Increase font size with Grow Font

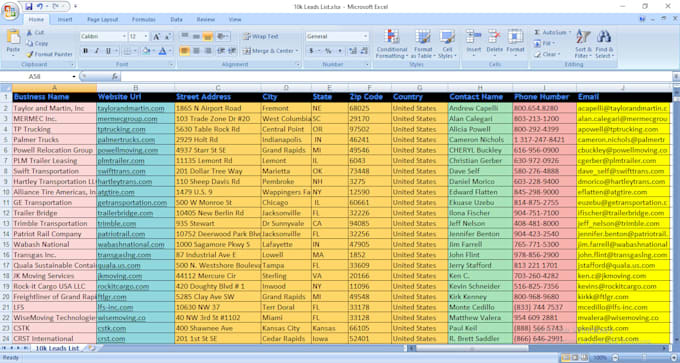click(x=157, y=36)
